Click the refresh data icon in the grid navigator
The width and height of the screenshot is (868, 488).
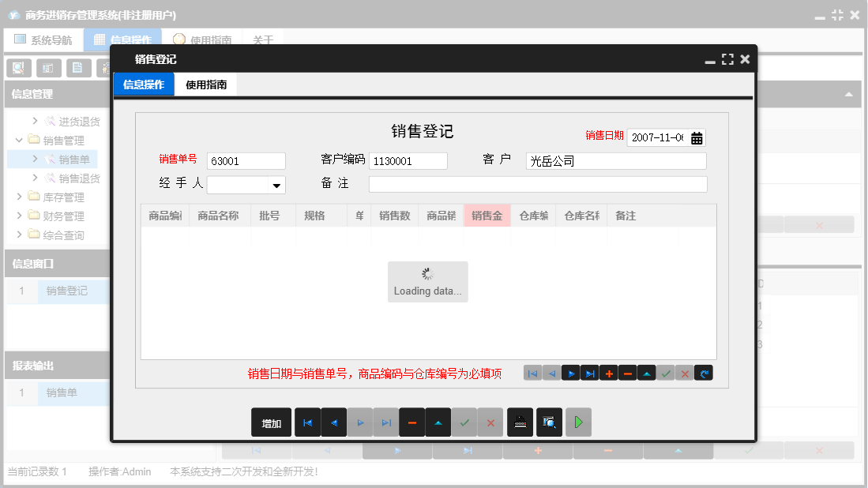tap(703, 373)
